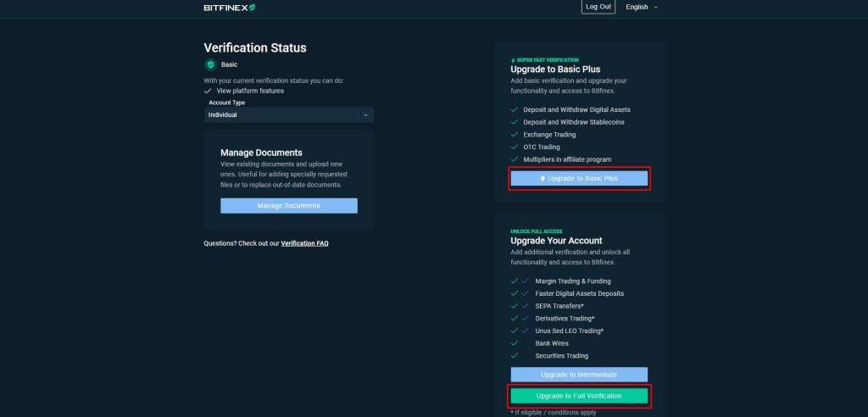Click the checkmark beside View platform features
Screen dimensions: 868x417
[x=208, y=91]
